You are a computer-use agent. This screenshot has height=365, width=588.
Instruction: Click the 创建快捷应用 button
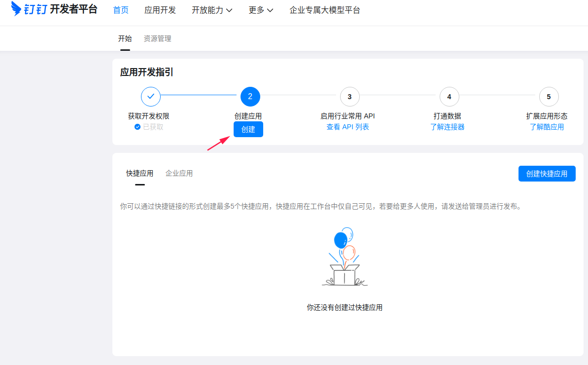click(547, 174)
